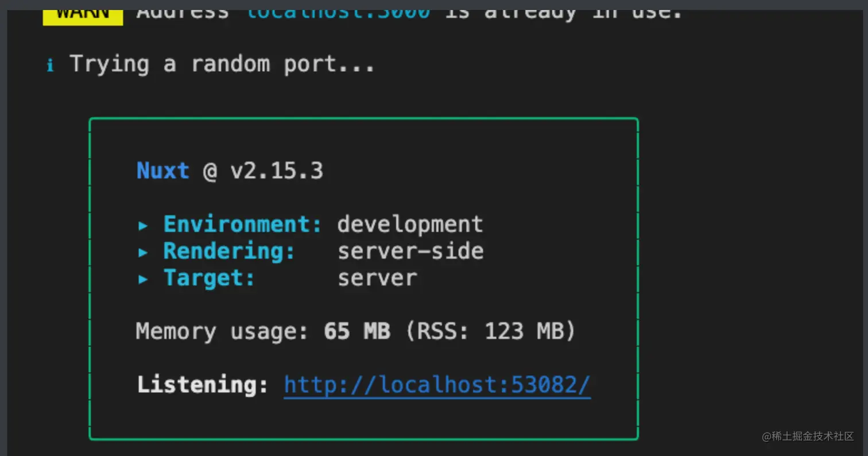Click the blue Nuxt label
Screen dimensions: 868x456
[x=163, y=171]
